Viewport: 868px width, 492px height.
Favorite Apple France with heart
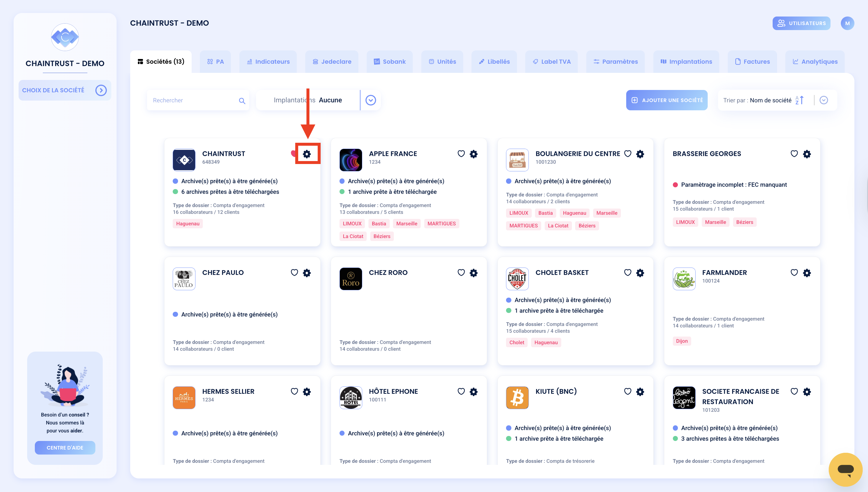[x=461, y=154]
